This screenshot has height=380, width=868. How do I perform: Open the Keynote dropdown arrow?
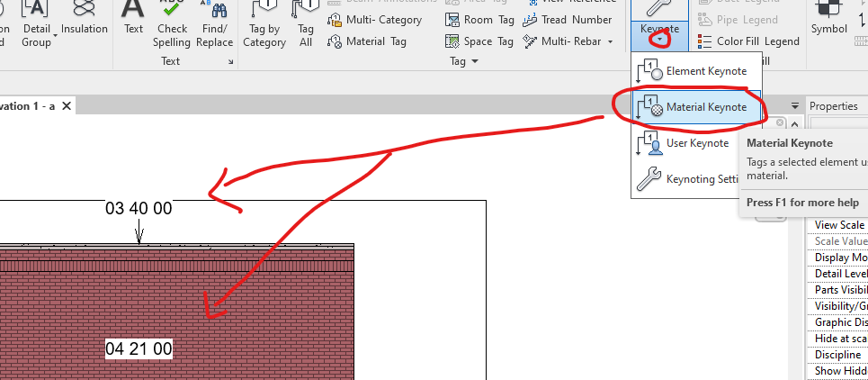click(659, 40)
